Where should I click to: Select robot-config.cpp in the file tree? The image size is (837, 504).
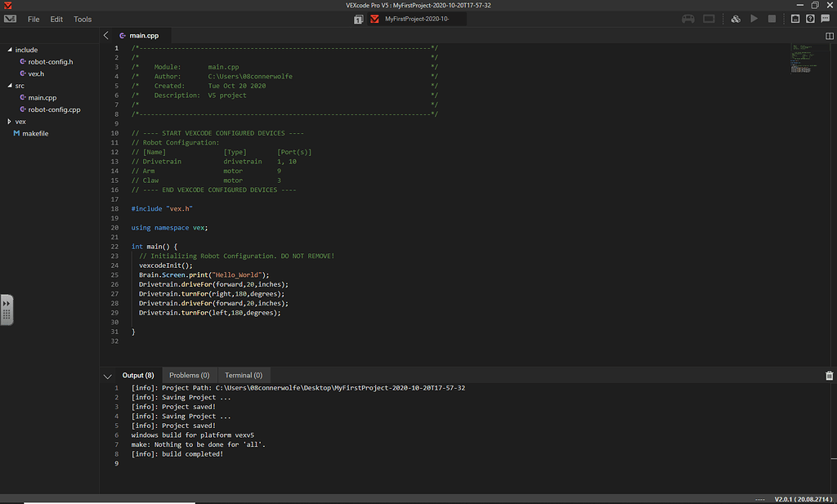click(52, 109)
